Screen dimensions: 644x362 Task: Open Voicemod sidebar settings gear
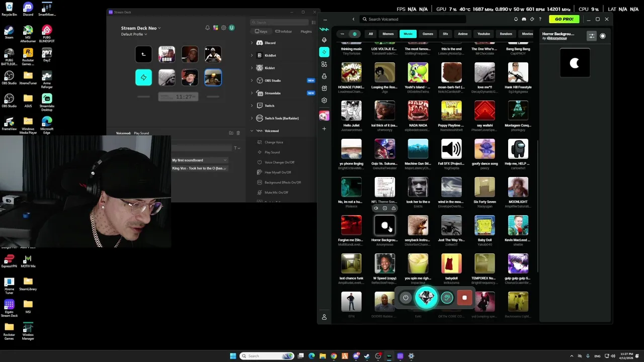coord(324,101)
